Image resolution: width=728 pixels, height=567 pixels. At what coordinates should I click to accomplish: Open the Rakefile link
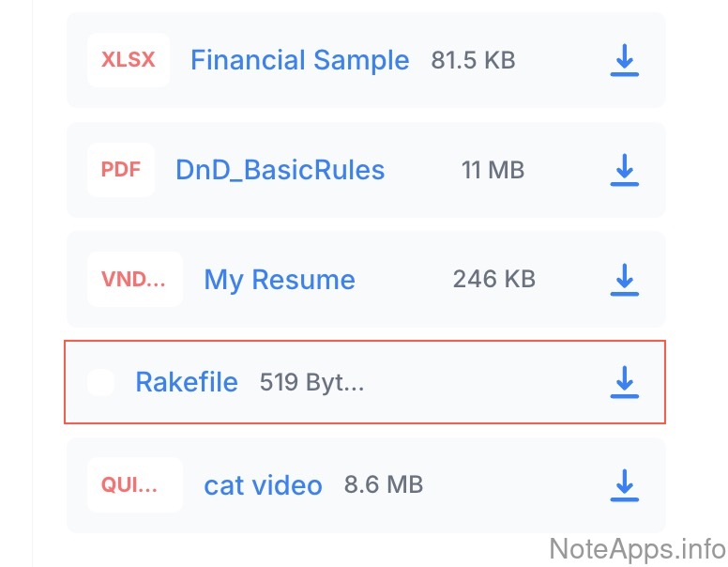click(187, 382)
